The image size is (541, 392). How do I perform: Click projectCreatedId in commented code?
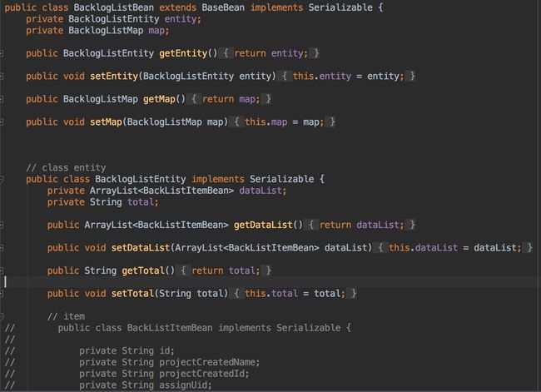[204, 374]
